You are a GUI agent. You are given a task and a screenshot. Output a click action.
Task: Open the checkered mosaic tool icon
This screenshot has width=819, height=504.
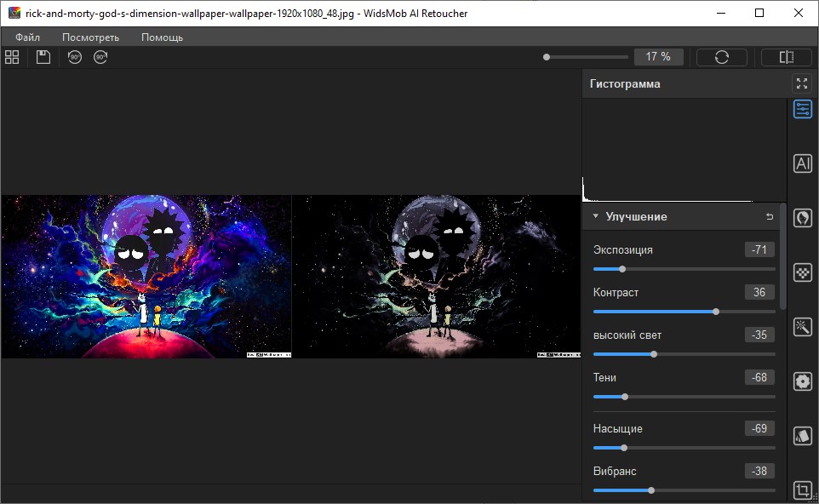803,272
